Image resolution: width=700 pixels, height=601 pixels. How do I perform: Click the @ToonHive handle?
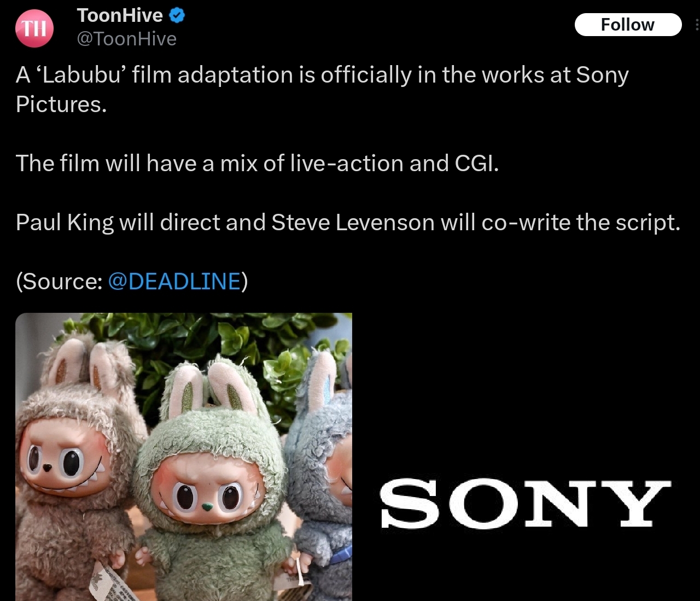(127, 39)
